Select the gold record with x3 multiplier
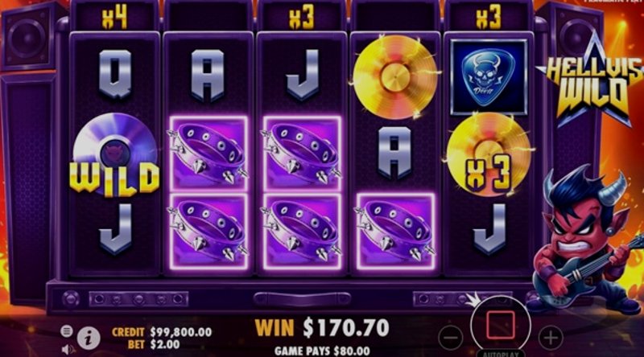 (x=489, y=154)
